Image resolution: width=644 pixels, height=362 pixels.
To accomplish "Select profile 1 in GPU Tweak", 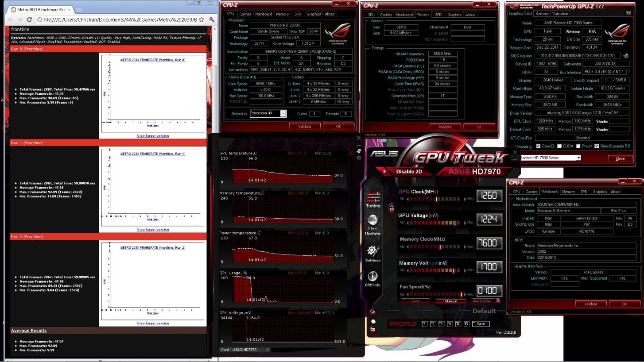I will pos(424,324).
